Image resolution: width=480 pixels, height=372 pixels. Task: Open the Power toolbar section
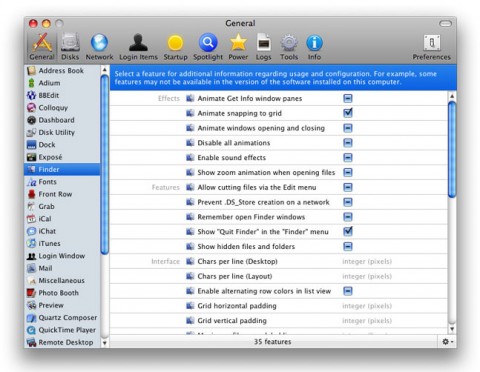tap(238, 47)
